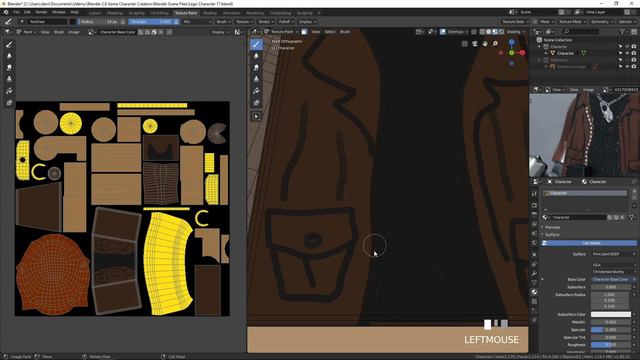Click the Roughness value field
The width and height of the screenshot is (640, 360).
click(x=611, y=344)
